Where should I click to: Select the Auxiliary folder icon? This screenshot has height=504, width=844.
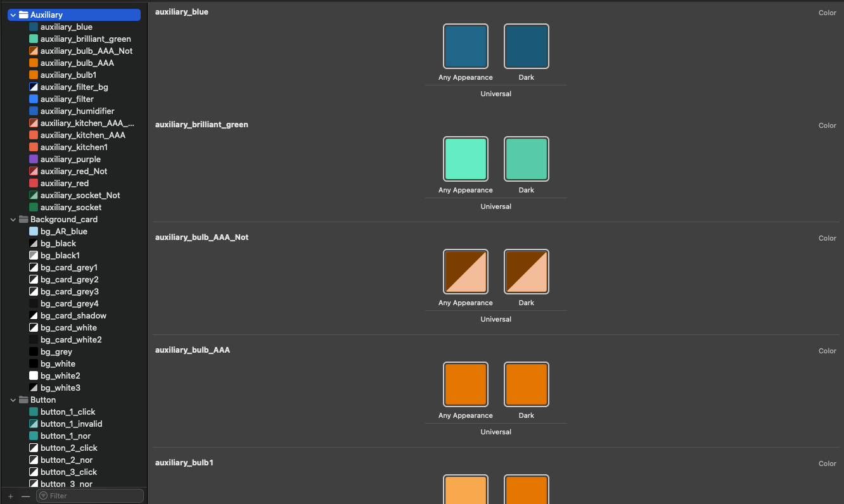click(x=23, y=15)
